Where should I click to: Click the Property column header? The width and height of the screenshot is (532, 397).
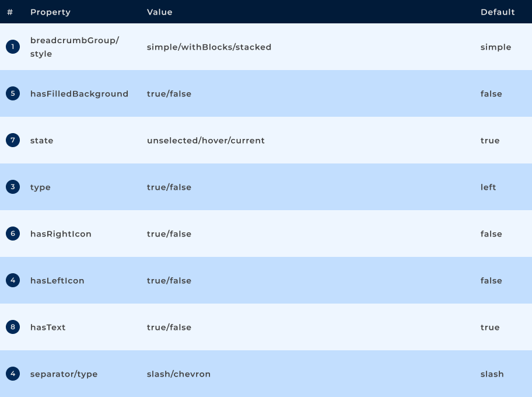click(50, 12)
